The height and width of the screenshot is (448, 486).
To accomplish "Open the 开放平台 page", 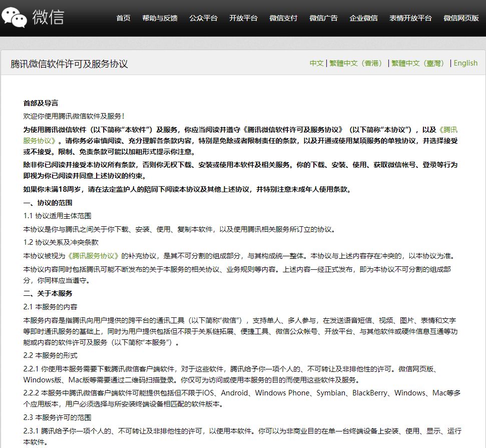I will pos(243,18).
